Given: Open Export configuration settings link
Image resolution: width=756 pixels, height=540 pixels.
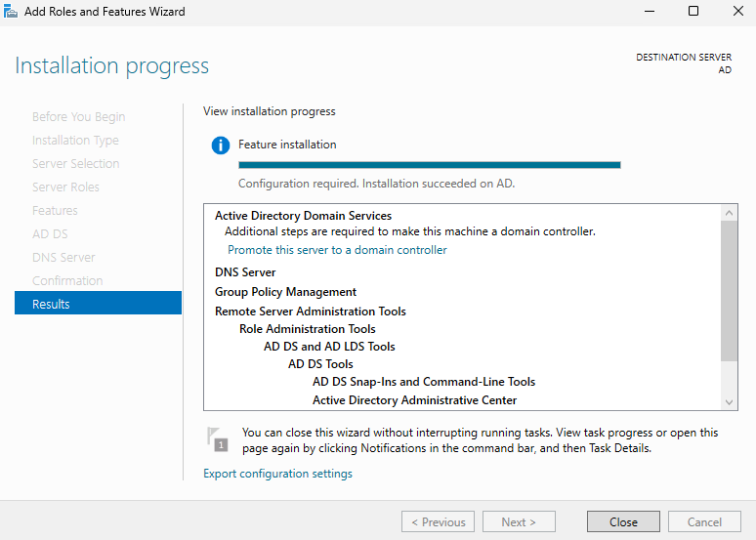Looking at the screenshot, I should [277, 474].
